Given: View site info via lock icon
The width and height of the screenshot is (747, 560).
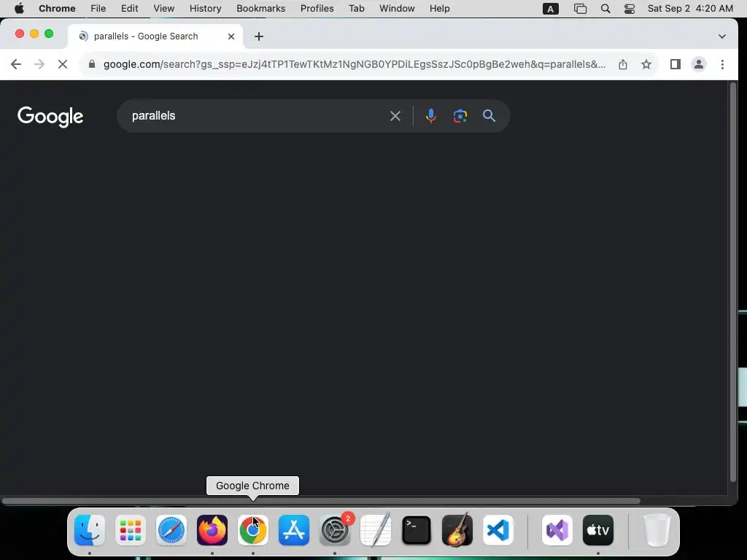Looking at the screenshot, I should [92, 64].
